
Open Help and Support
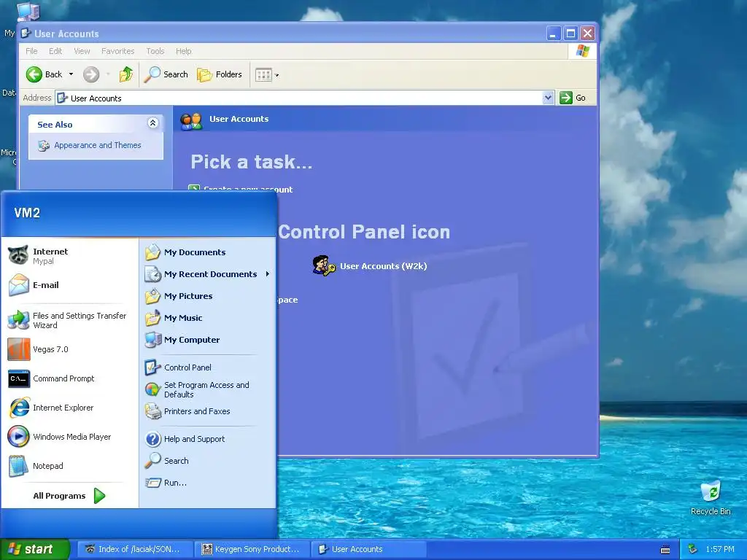coord(207,439)
